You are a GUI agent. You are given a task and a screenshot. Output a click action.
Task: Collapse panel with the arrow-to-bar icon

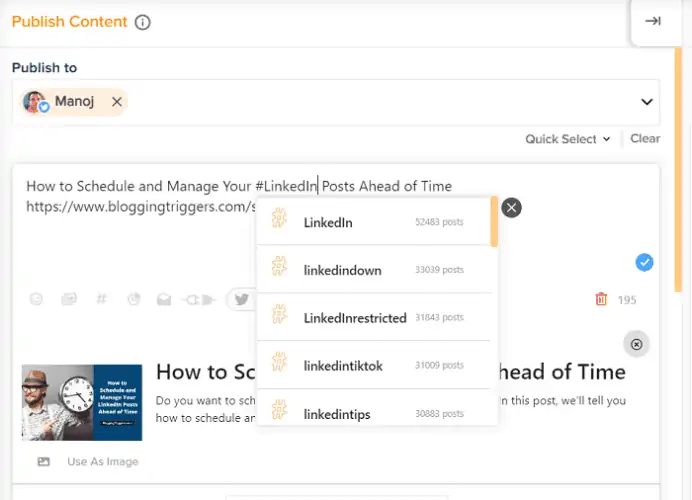(x=653, y=21)
